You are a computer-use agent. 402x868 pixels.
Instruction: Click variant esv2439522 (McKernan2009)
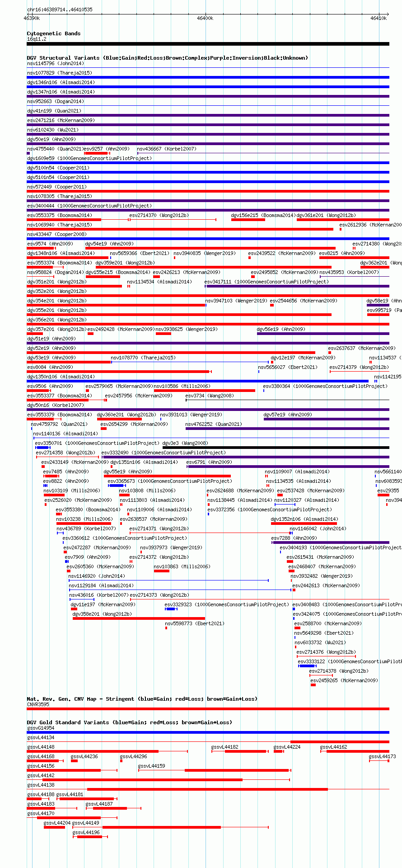(282, 253)
